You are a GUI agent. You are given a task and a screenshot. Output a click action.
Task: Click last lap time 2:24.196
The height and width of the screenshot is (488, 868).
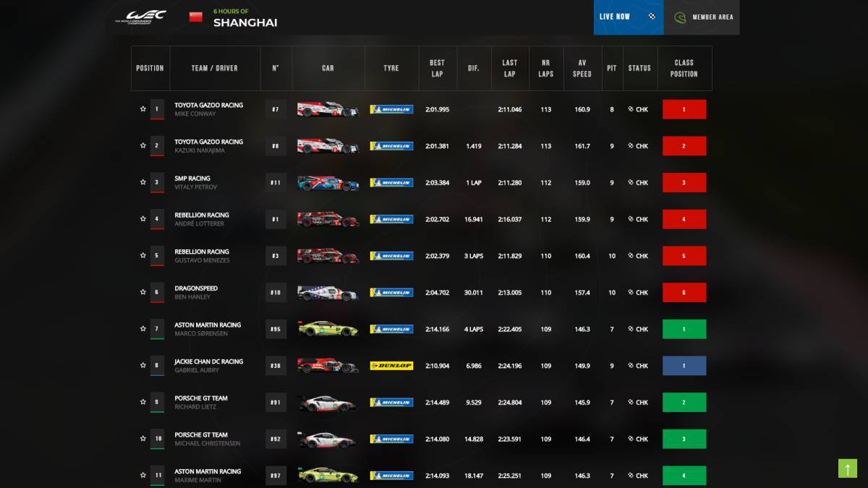point(510,366)
